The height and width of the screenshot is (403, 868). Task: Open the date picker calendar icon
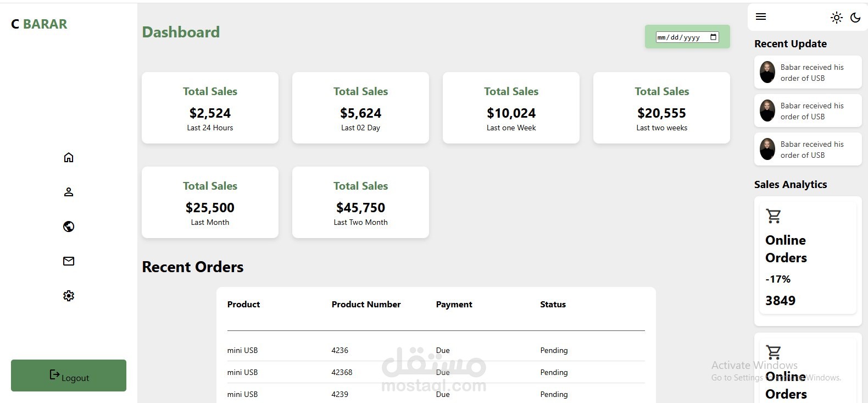tap(714, 37)
